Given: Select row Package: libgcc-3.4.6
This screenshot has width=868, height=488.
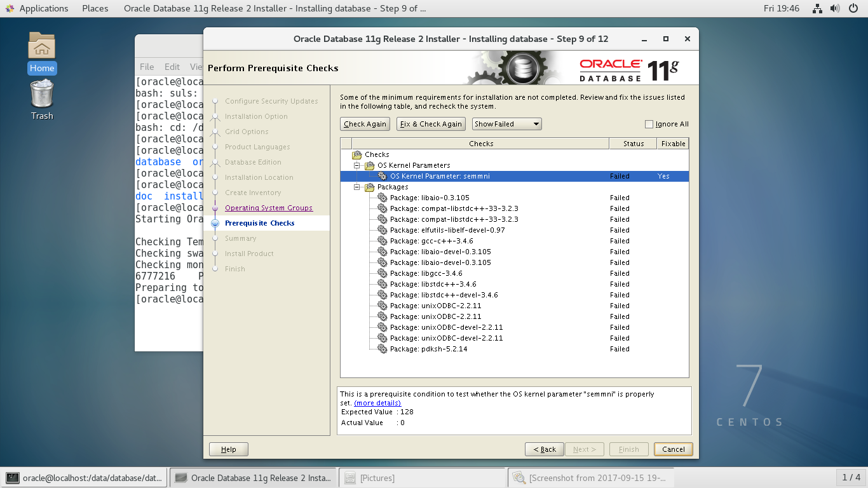Looking at the screenshot, I should (515, 273).
